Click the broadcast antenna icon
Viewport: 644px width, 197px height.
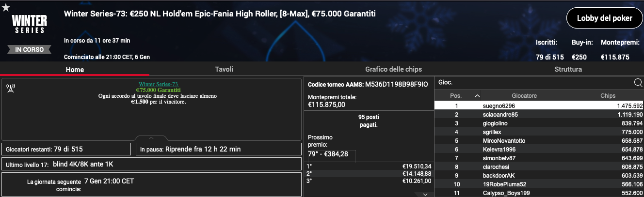pyautogui.click(x=11, y=88)
